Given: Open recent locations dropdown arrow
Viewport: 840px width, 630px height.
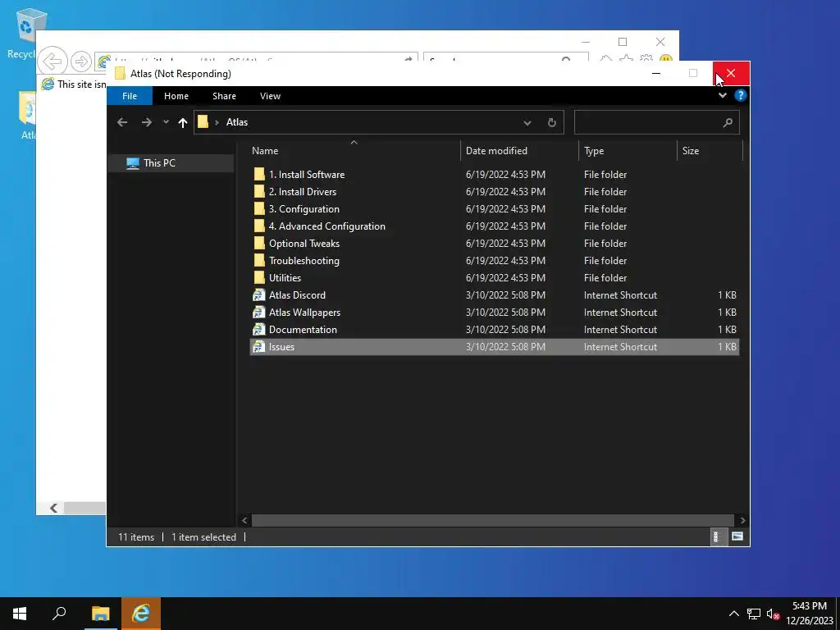Looking at the screenshot, I should 166,122.
